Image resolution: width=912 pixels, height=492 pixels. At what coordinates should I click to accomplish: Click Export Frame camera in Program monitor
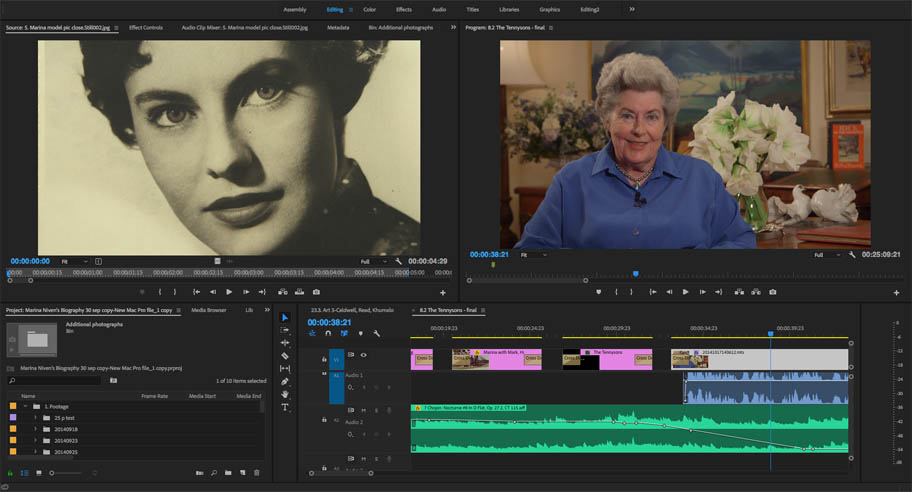click(x=773, y=292)
